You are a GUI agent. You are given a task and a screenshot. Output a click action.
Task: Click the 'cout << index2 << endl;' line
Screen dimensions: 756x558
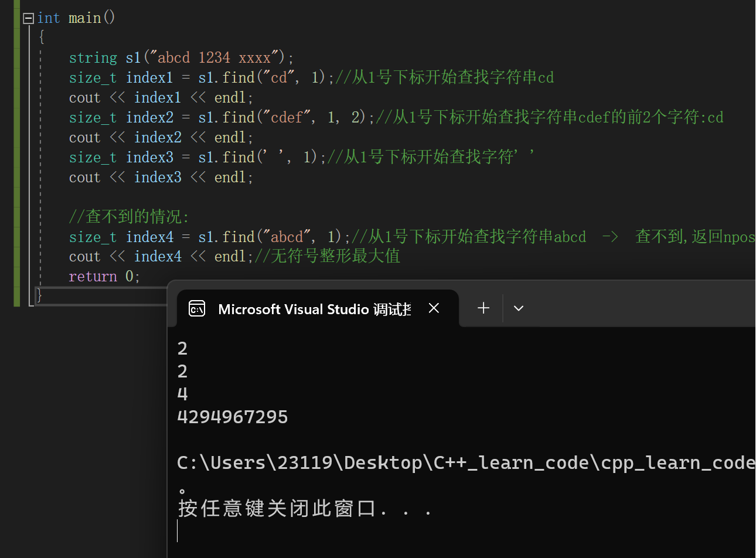pyautogui.click(x=161, y=137)
